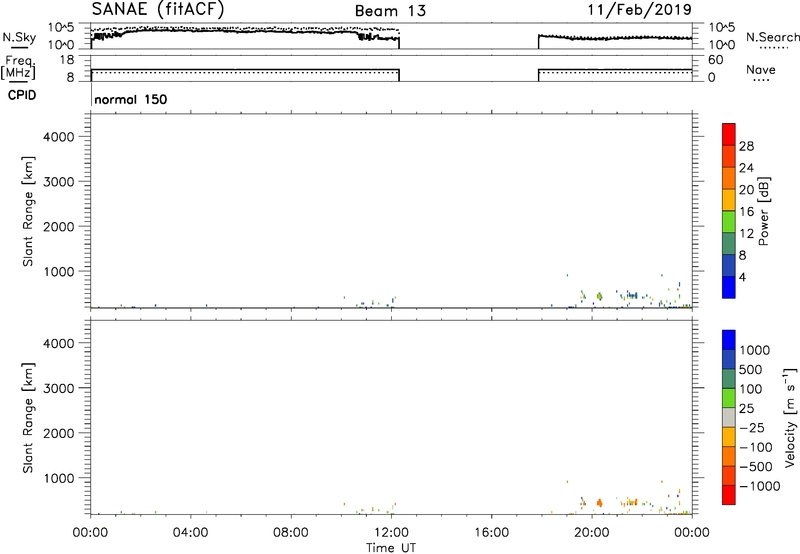
Task: Click the 500 label on Velocity colorbar
Action: 751,369
